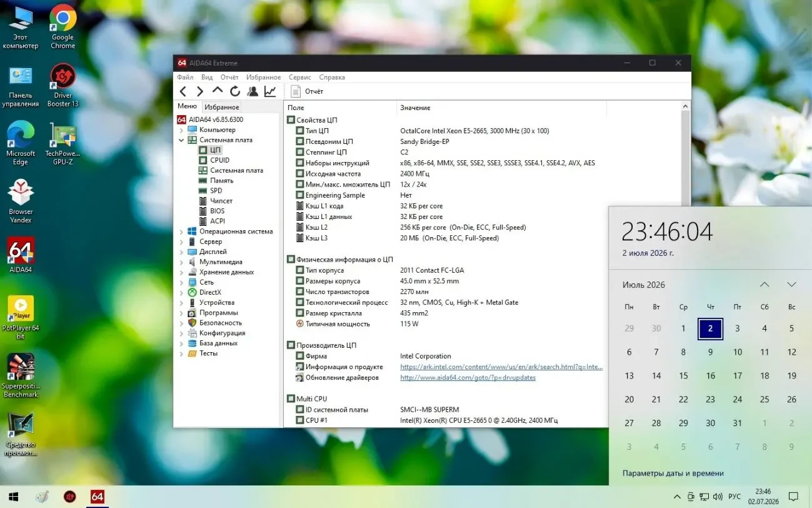The height and width of the screenshot is (508, 812).
Task: Click the Июль 2026 calendar header
Action: click(x=644, y=285)
